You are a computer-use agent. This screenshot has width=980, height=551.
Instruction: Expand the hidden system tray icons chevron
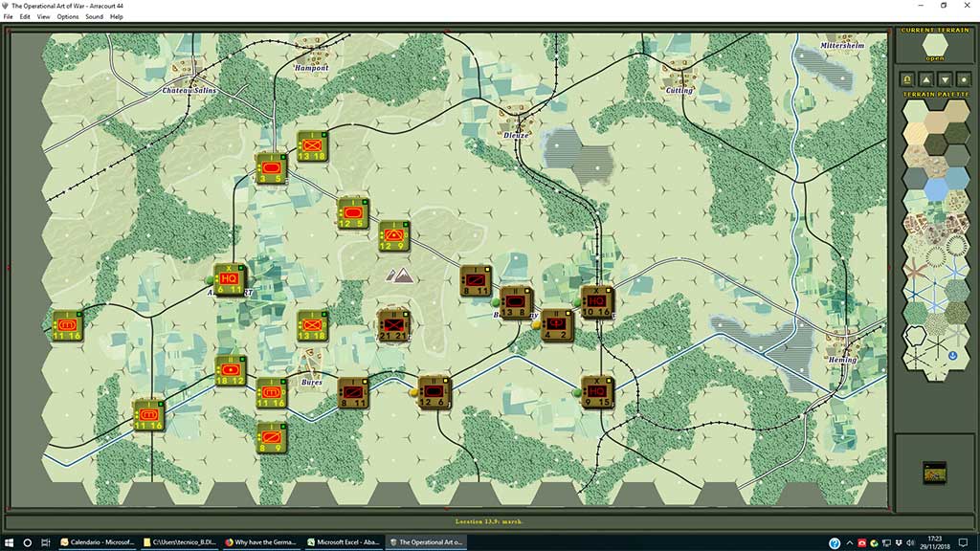coord(850,543)
